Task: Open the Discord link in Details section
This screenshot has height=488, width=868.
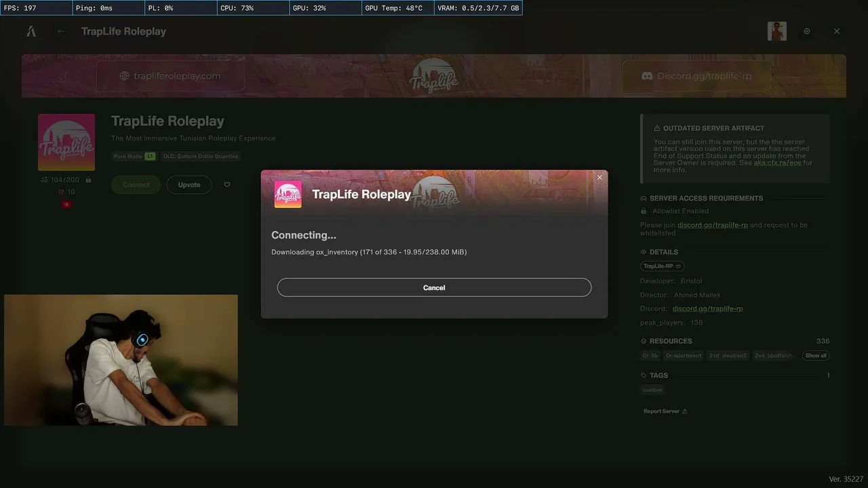Action: pyautogui.click(x=708, y=308)
